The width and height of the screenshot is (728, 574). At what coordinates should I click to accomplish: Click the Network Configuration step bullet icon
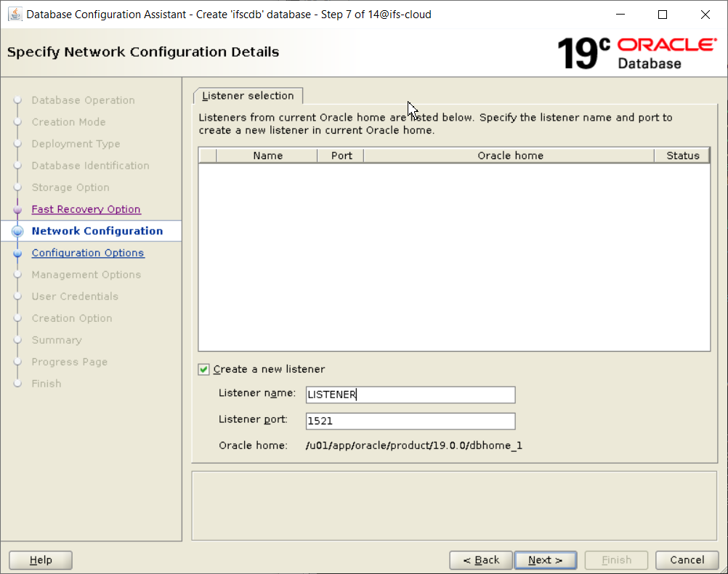(17, 231)
